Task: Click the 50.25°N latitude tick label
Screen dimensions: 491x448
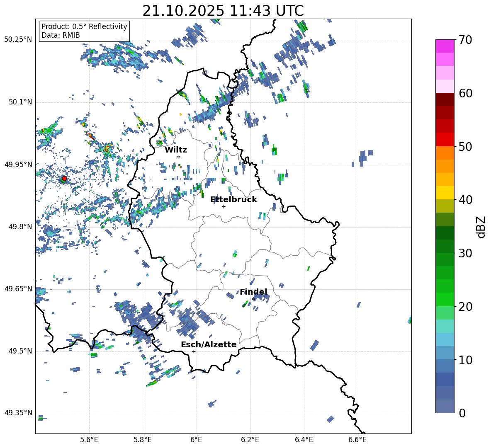Action: pyautogui.click(x=18, y=39)
